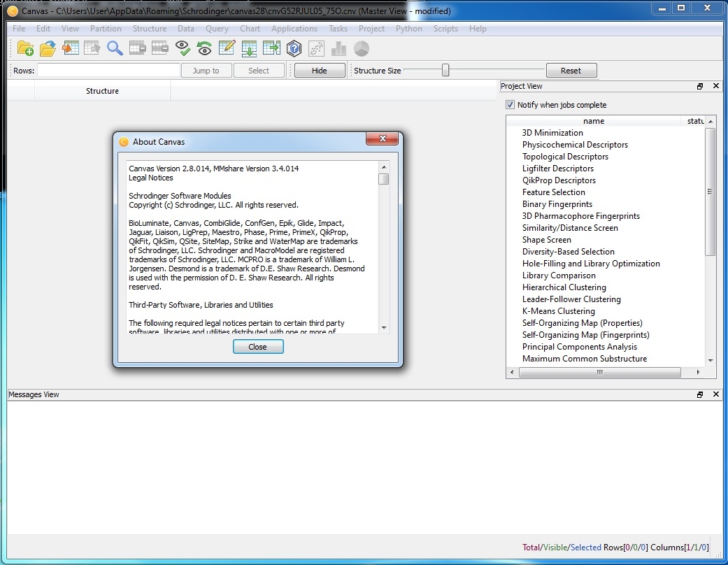Select K-Means Clustering entry
The image size is (728, 565).
(559, 311)
